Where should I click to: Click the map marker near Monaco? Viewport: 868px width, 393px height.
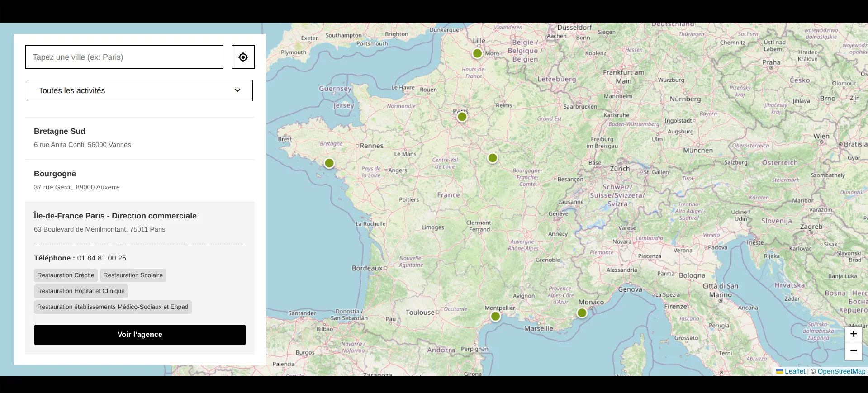coord(582,313)
